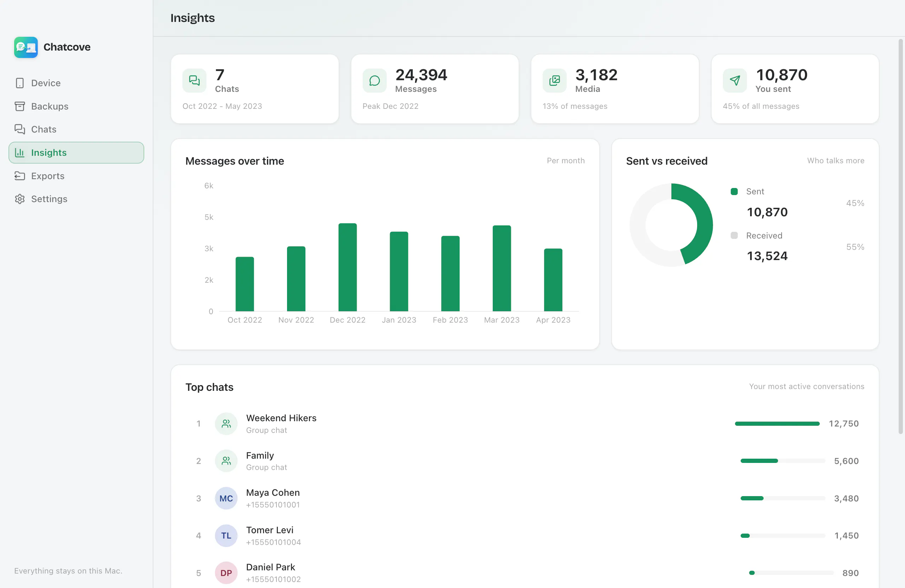Click the 3,182 Media value

coord(597,75)
